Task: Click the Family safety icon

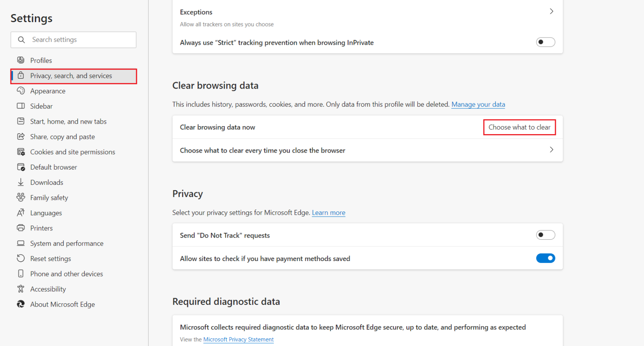Action: [x=21, y=197]
